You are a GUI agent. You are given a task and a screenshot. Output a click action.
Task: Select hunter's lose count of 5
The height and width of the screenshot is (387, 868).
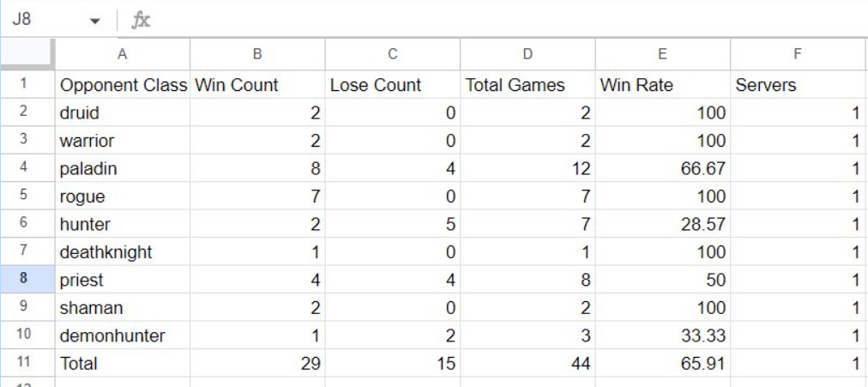pyautogui.click(x=393, y=224)
